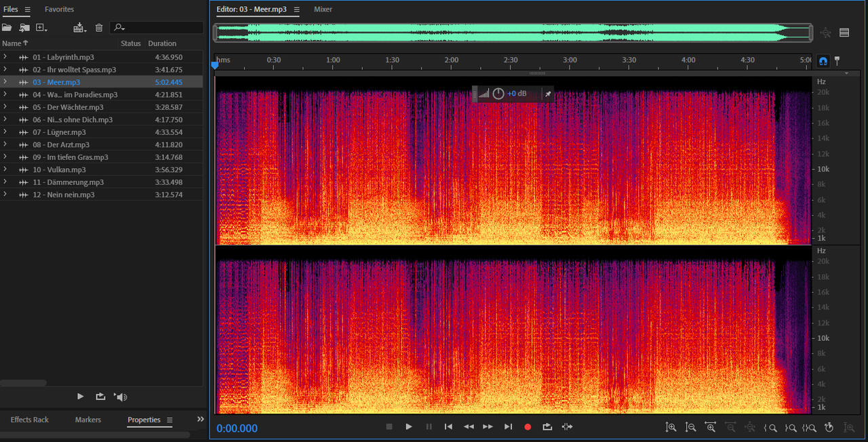868x442 pixels.
Task: Switch to the Favorites tab
Action: (x=59, y=9)
